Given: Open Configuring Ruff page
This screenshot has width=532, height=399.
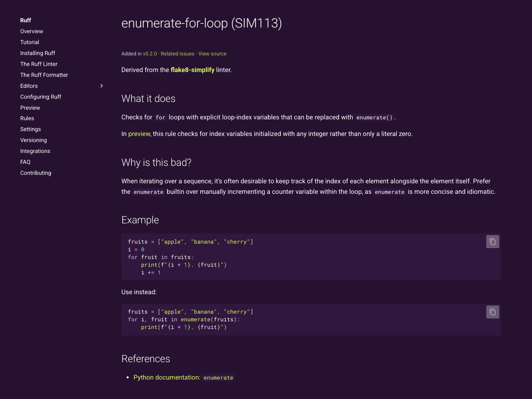Looking at the screenshot, I should click(x=40, y=97).
